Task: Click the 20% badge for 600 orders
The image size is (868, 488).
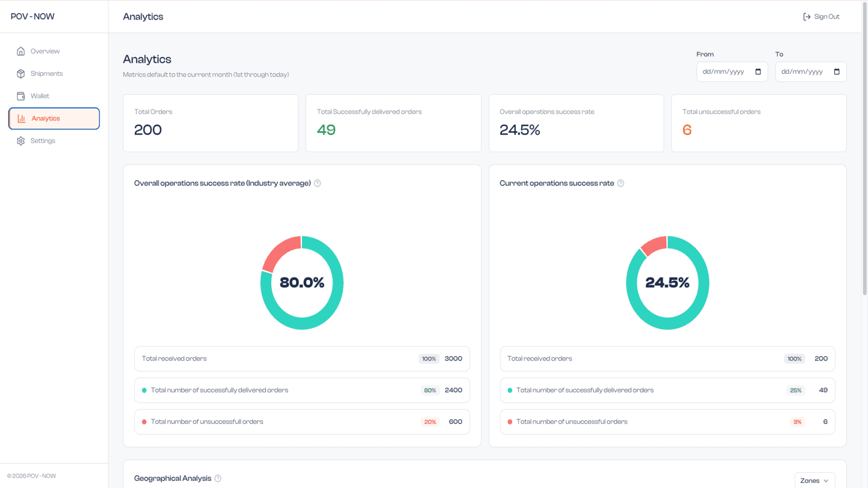Action: click(x=430, y=422)
